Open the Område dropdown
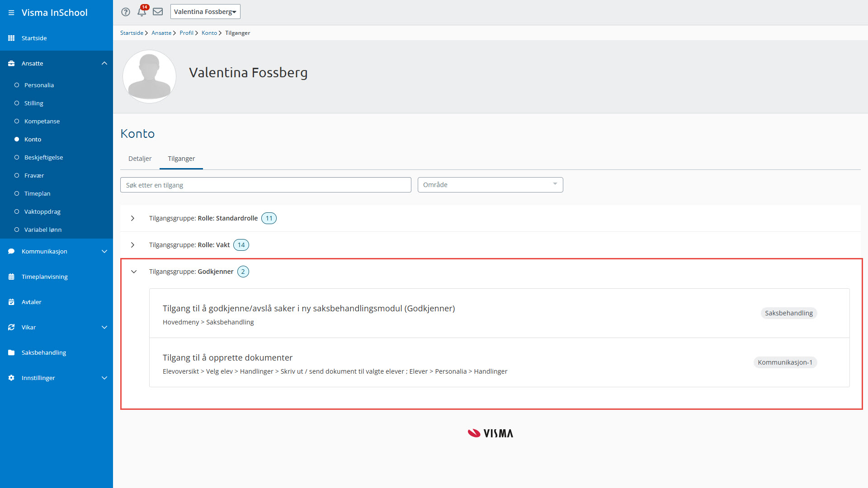 490,185
